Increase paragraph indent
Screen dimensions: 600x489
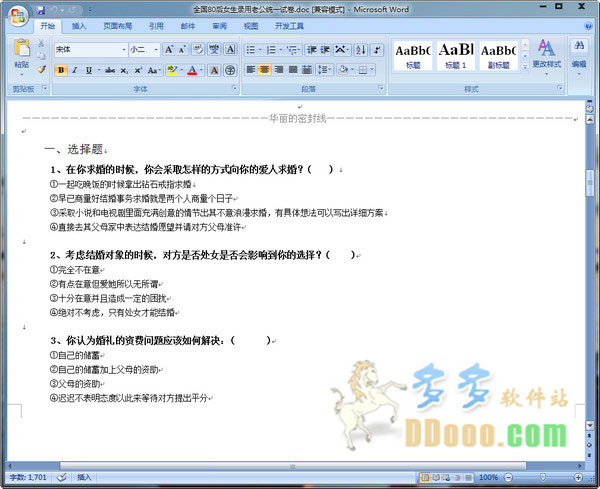pos(324,49)
